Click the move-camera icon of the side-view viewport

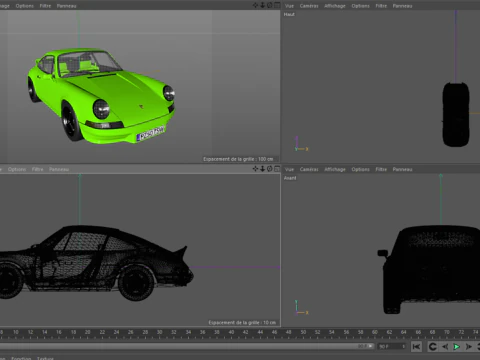pyautogui.click(x=255, y=169)
